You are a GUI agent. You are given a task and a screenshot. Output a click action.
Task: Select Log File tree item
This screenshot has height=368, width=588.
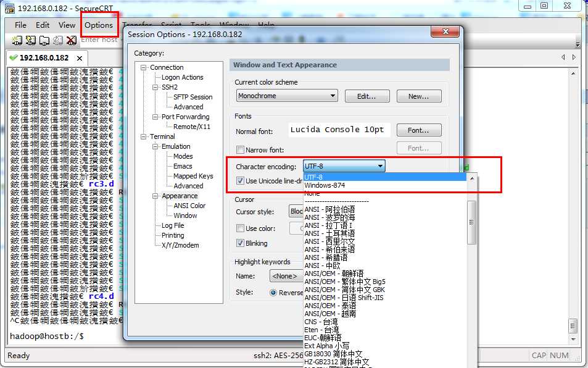pyautogui.click(x=173, y=225)
